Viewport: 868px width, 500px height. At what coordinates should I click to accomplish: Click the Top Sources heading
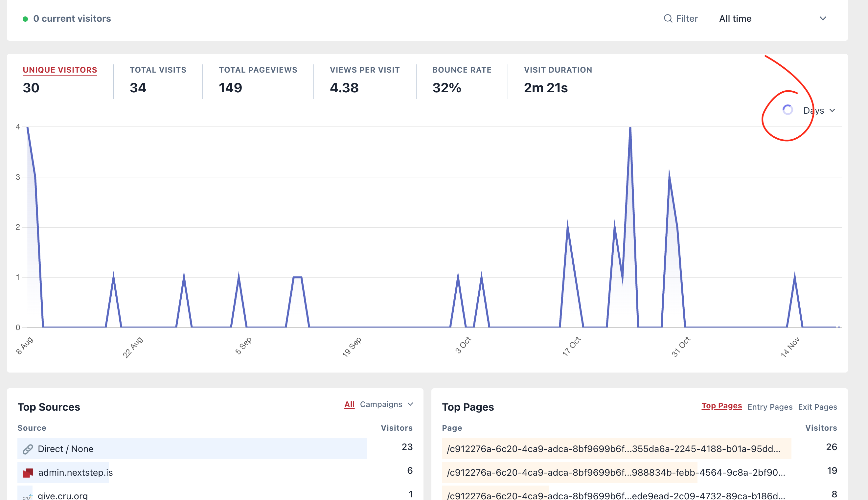[x=49, y=407]
